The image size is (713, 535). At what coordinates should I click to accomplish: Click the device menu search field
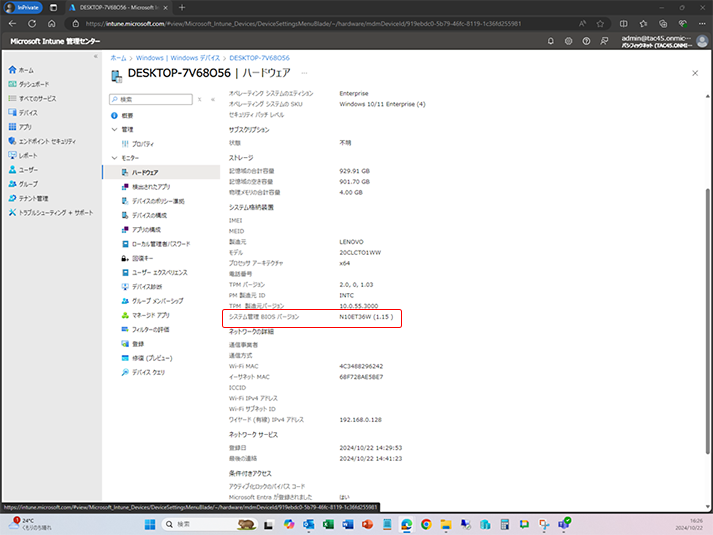pyautogui.click(x=151, y=99)
